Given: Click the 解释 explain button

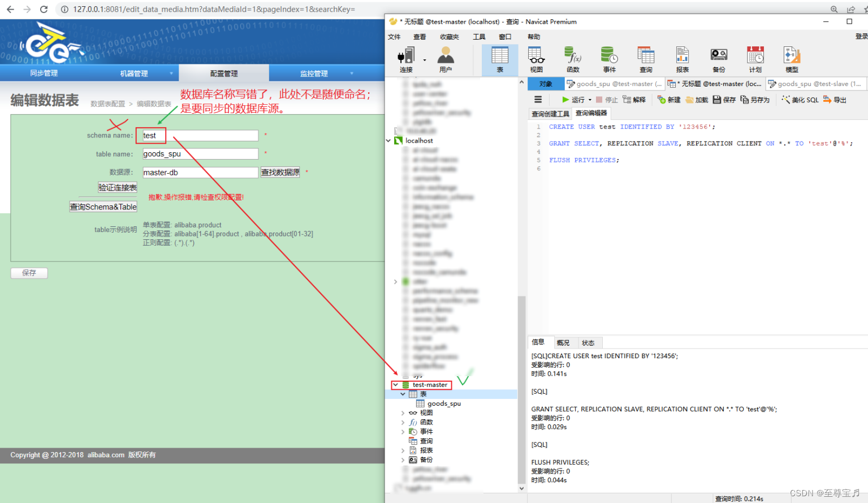Looking at the screenshot, I should (x=634, y=100).
